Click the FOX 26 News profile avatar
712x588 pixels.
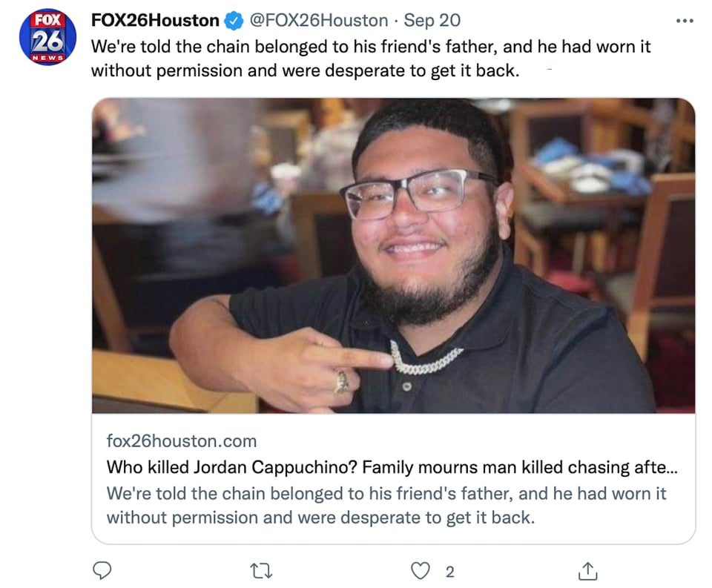47,37
